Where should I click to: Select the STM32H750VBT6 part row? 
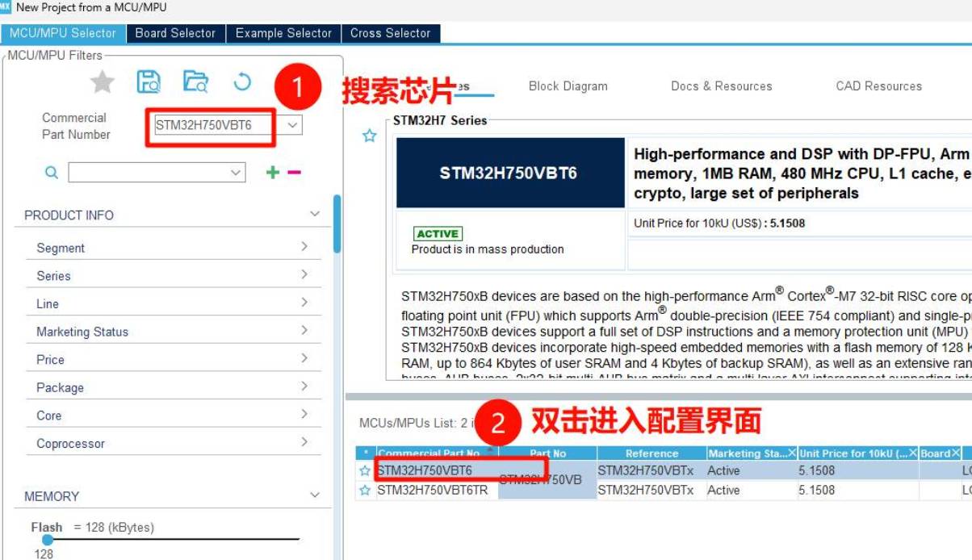425,470
